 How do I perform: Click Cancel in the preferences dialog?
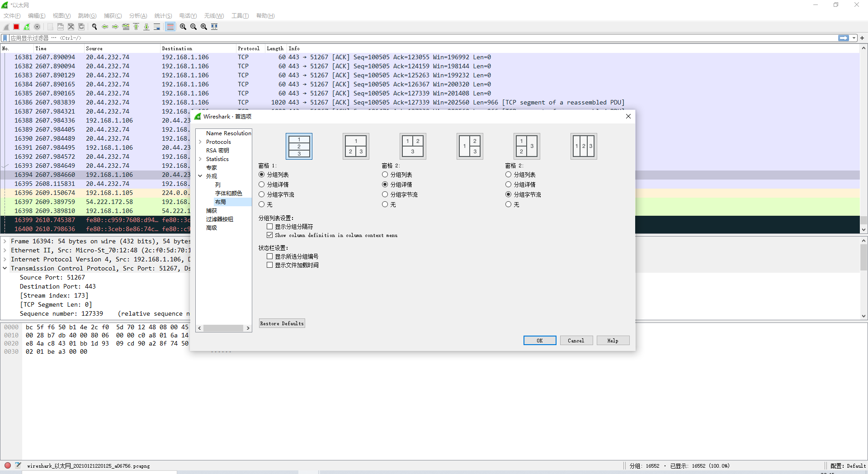576,341
